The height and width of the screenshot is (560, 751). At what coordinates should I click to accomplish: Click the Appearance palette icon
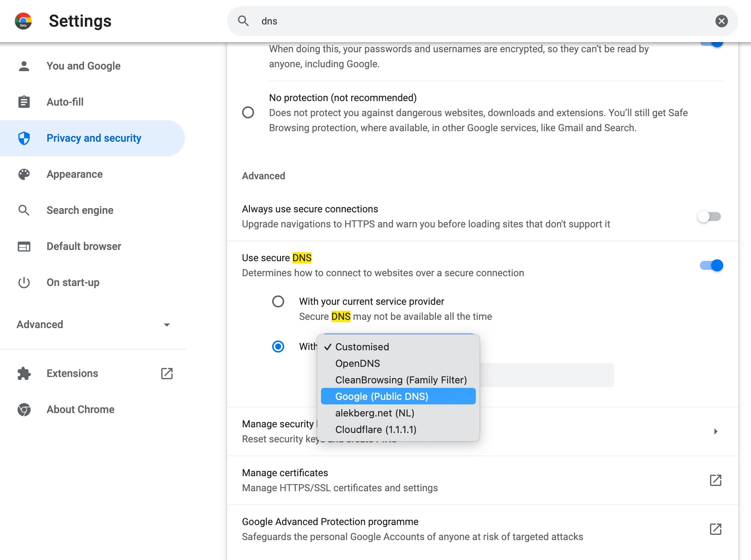tap(24, 174)
